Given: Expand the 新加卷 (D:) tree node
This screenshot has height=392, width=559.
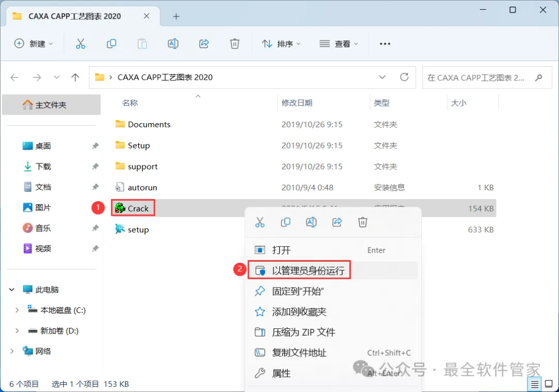Looking at the screenshot, I should (17, 331).
